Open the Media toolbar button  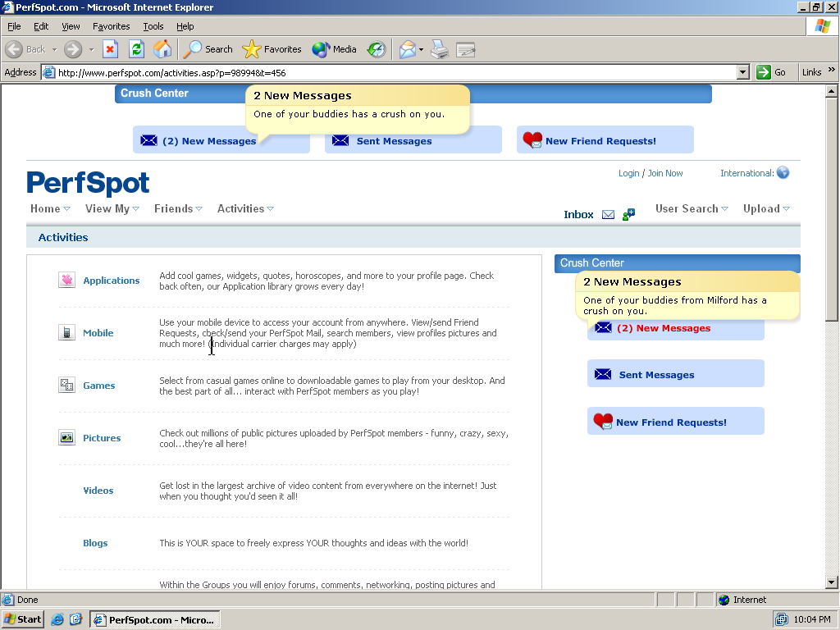click(x=335, y=49)
